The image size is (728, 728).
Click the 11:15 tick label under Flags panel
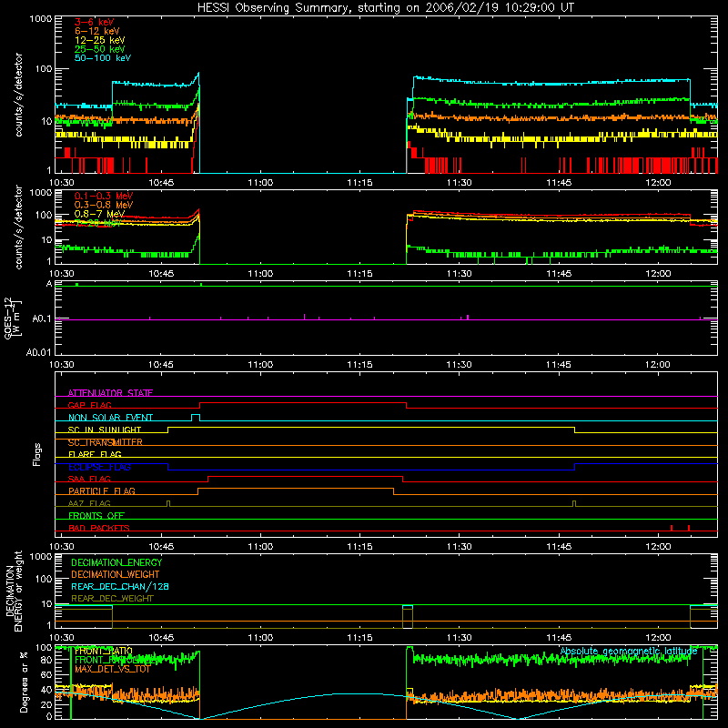(x=359, y=546)
